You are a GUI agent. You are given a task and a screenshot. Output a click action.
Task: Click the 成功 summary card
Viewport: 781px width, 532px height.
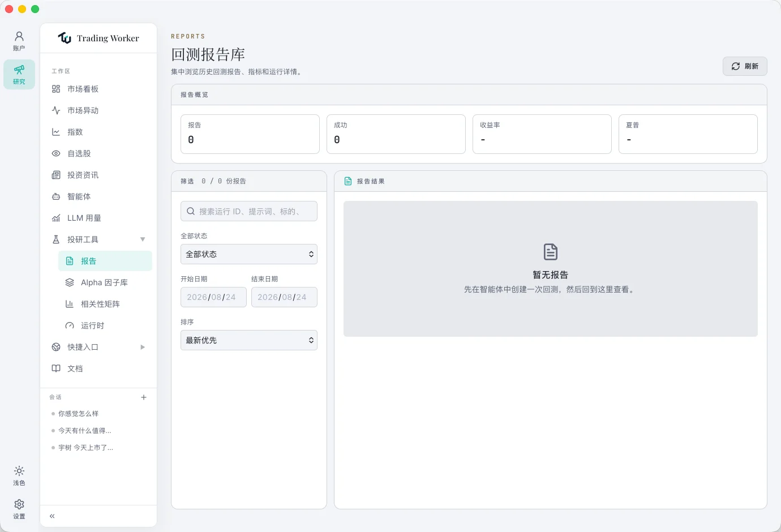click(x=396, y=134)
